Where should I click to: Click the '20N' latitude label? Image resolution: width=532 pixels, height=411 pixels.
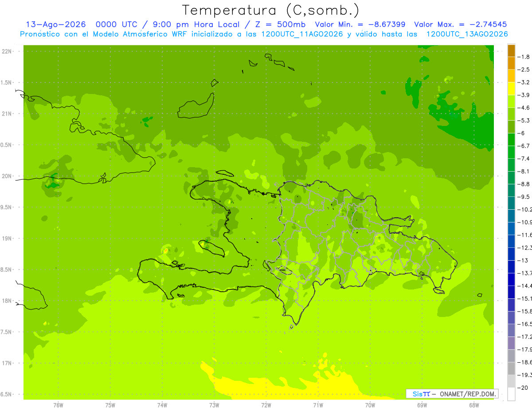pos(7,176)
